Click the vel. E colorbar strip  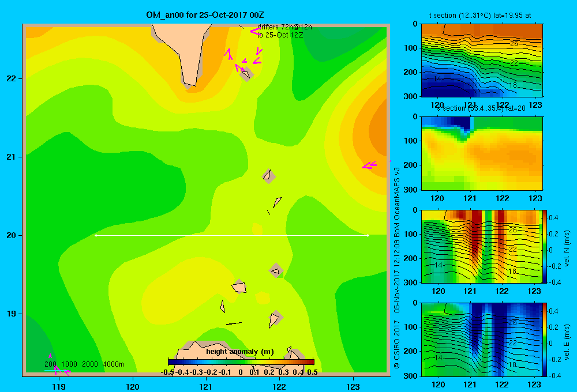tap(545, 340)
